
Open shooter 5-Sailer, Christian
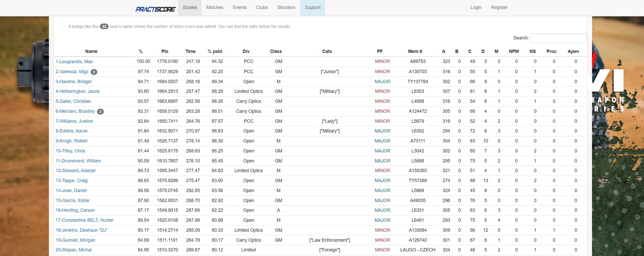pos(73,101)
